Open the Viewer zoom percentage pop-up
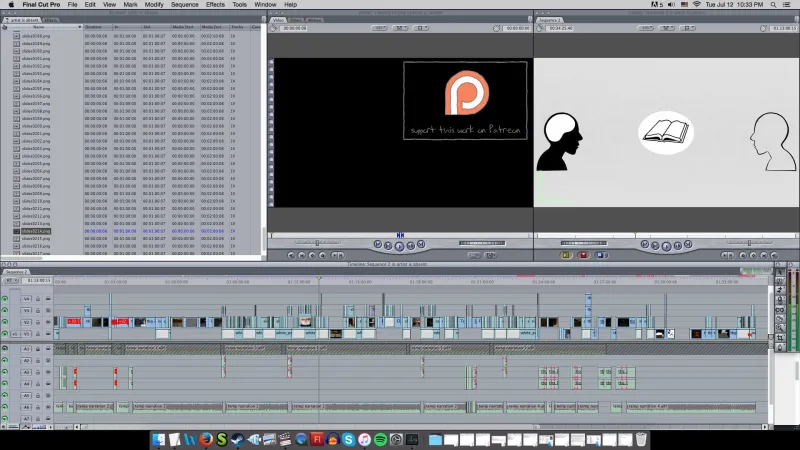Viewport: 800px width, 450px height. point(381,28)
